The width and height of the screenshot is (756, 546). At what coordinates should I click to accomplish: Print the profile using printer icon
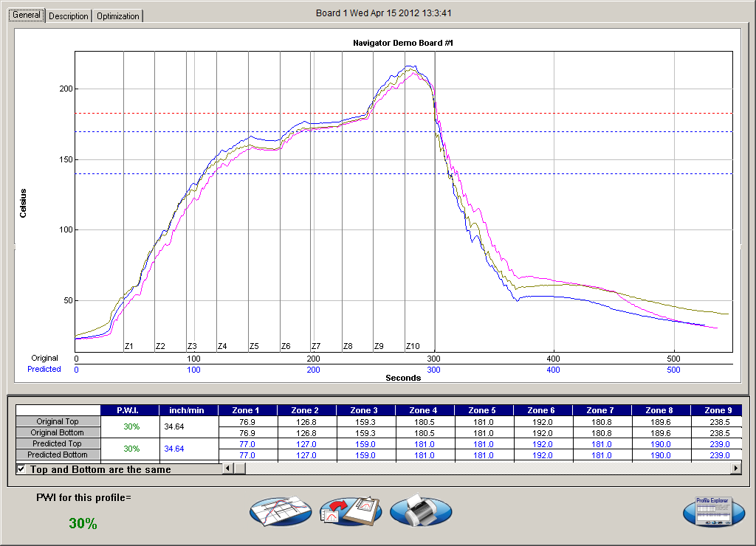pos(420,511)
